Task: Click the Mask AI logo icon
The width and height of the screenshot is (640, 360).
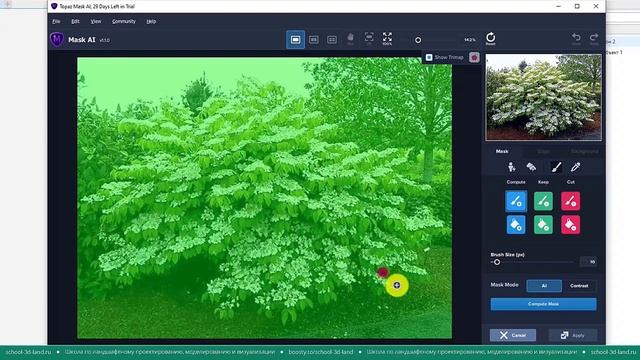Action: click(x=57, y=39)
